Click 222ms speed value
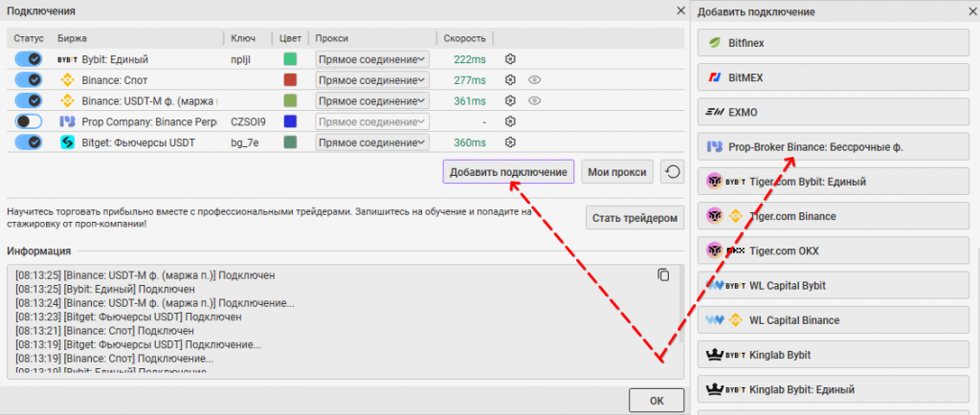Viewport: 980px width, 415px height. [470, 59]
